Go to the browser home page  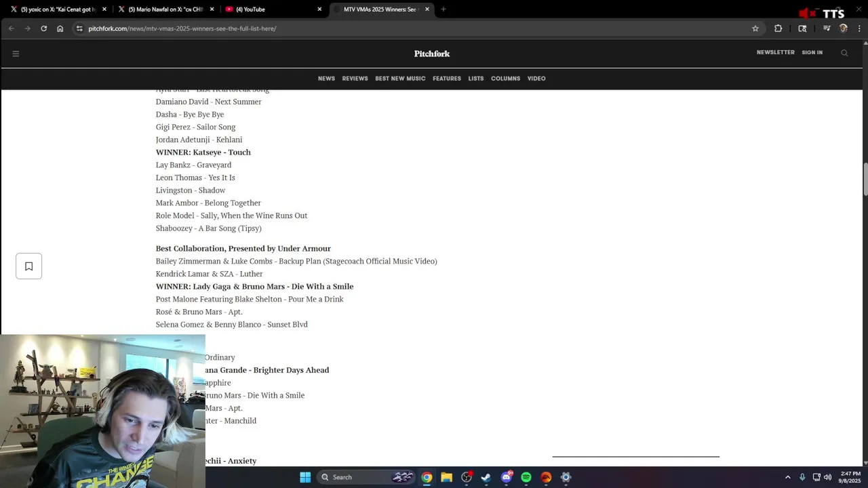coord(60,28)
